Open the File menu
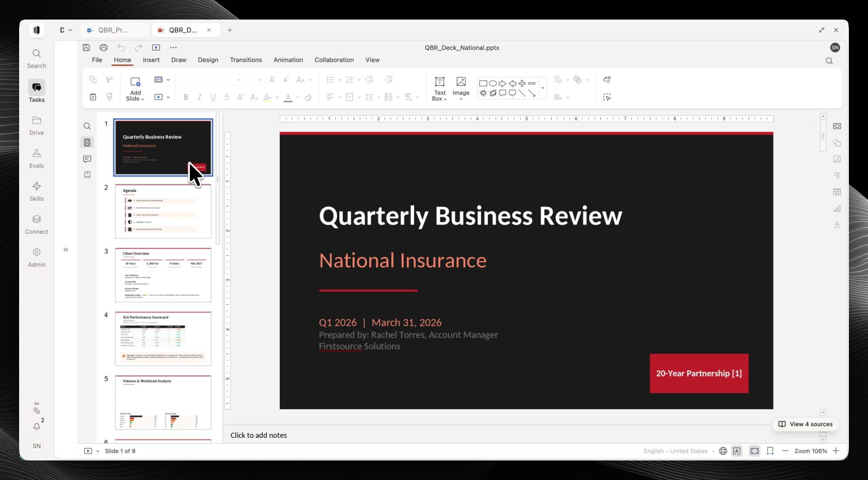The height and width of the screenshot is (480, 868). click(97, 60)
